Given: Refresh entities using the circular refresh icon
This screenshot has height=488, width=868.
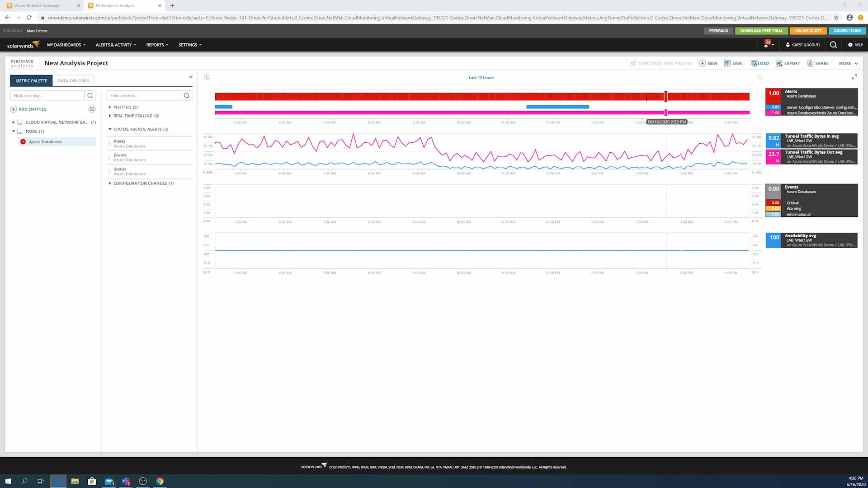Looking at the screenshot, I should [x=92, y=109].
